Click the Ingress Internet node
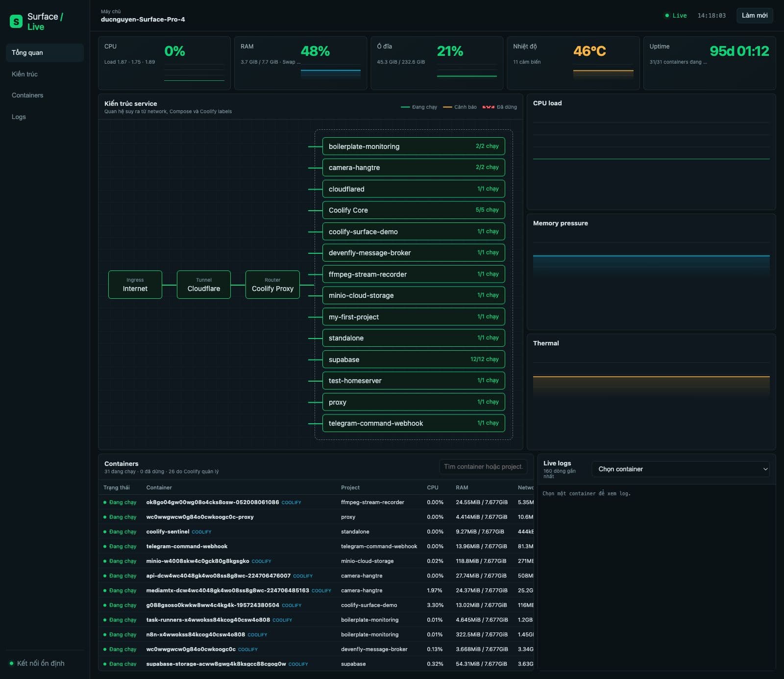The height and width of the screenshot is (679, 784). click(x=135, y=285)
